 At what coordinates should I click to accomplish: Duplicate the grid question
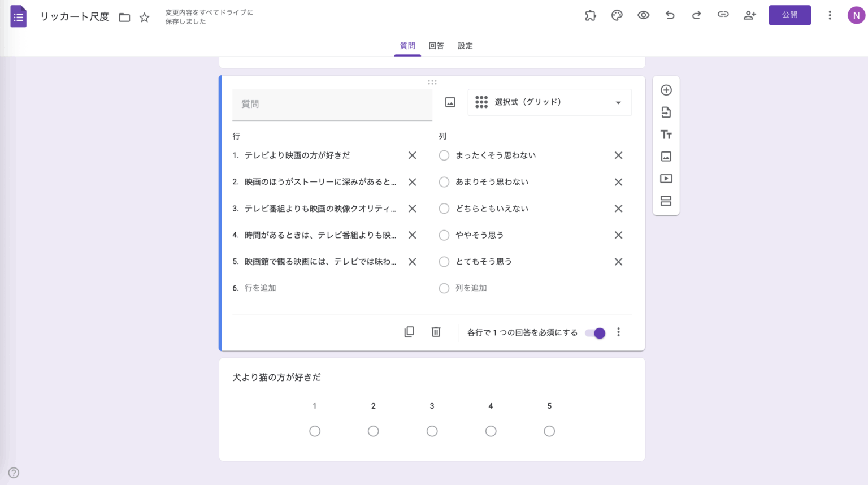click(x=409, y=332)
